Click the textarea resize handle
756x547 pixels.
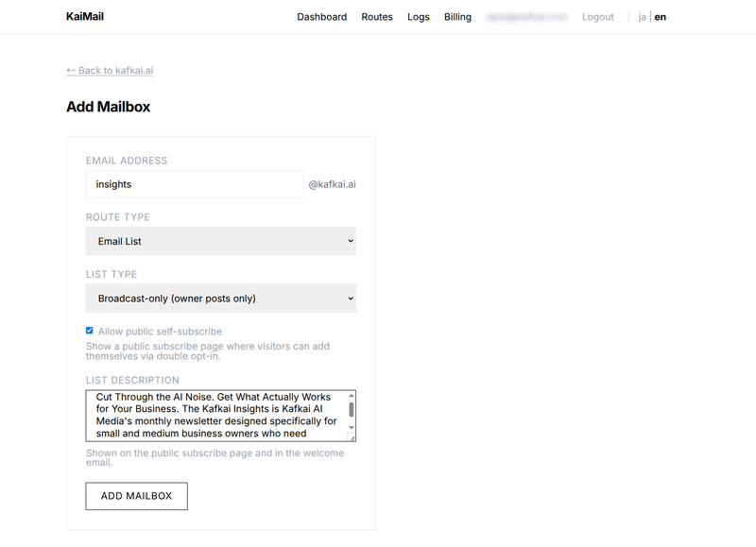coord(352,437)
